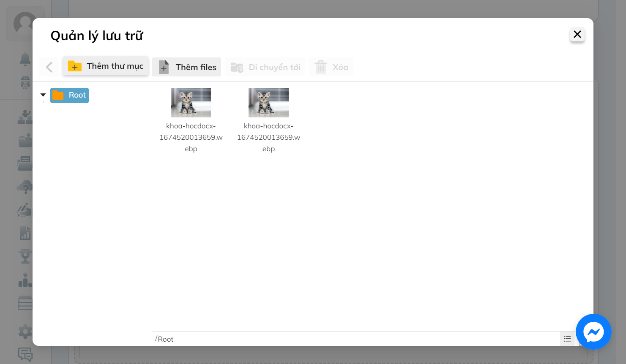Click the trophy icon in sidebar
Image resolution: width=626 pixels, height=364 pixels.
(25, 256)
